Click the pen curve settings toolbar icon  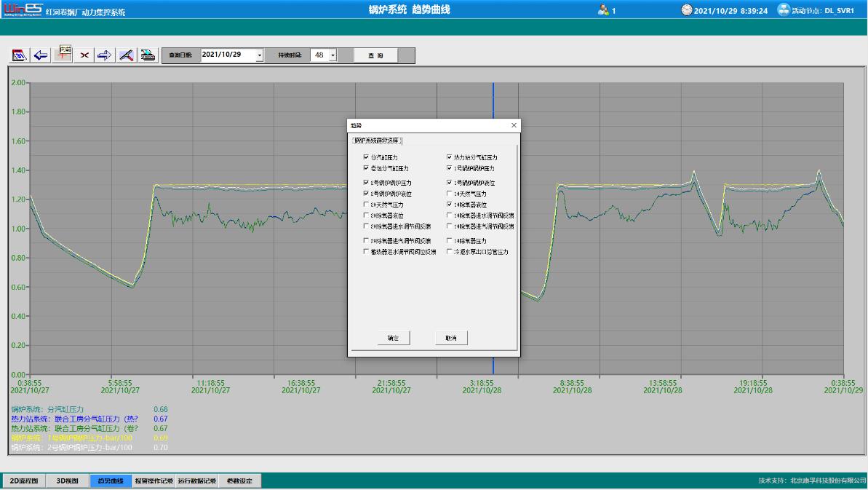coord(126,55)
